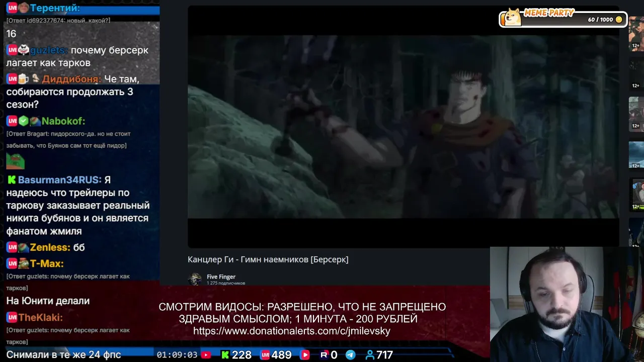The image size is (644, 362).
Task: Click the red play icon before the R counter
Action: point(305,355)
